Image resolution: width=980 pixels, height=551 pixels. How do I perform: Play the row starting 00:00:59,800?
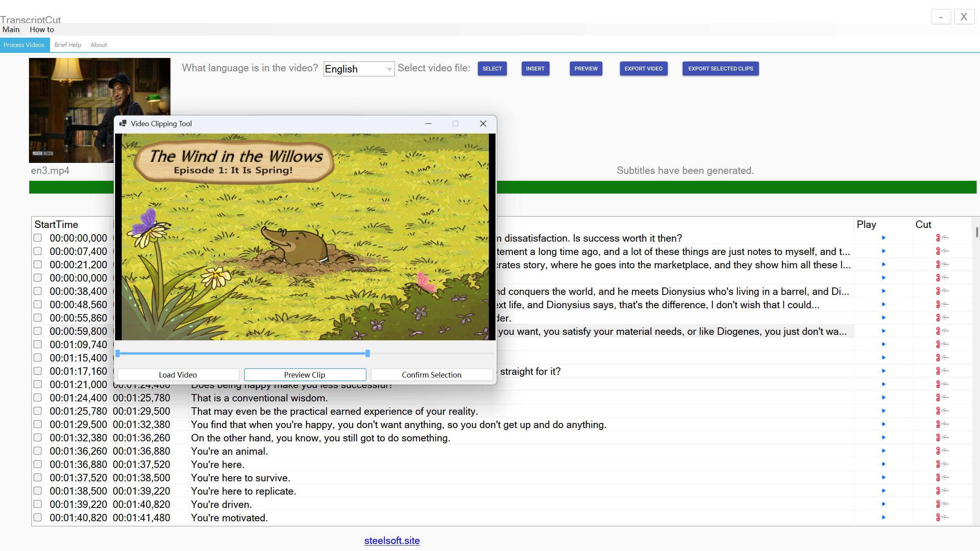(883, 331)
